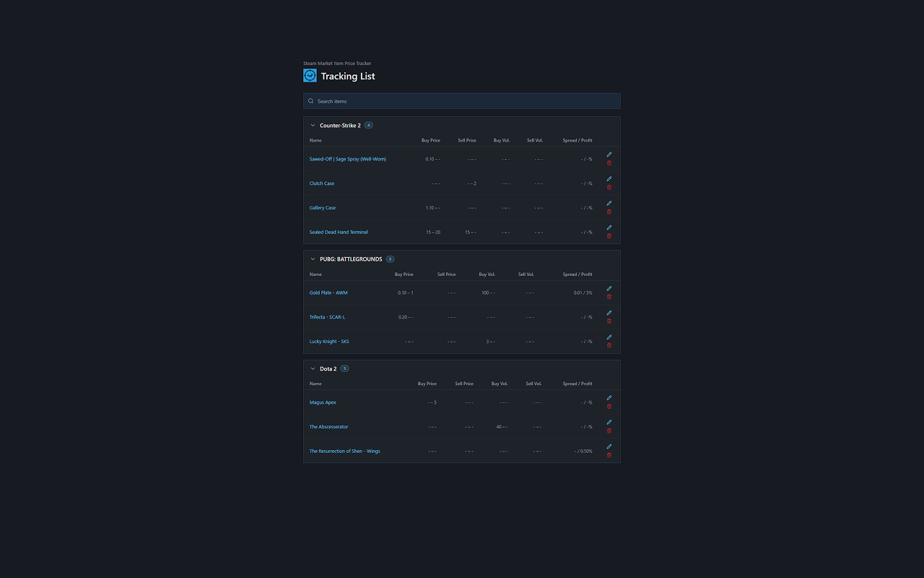Open Sawed-Off | Sage Spray (Well-Worn) link
Viewport: 924px width, 578px height.
[348, 159]
